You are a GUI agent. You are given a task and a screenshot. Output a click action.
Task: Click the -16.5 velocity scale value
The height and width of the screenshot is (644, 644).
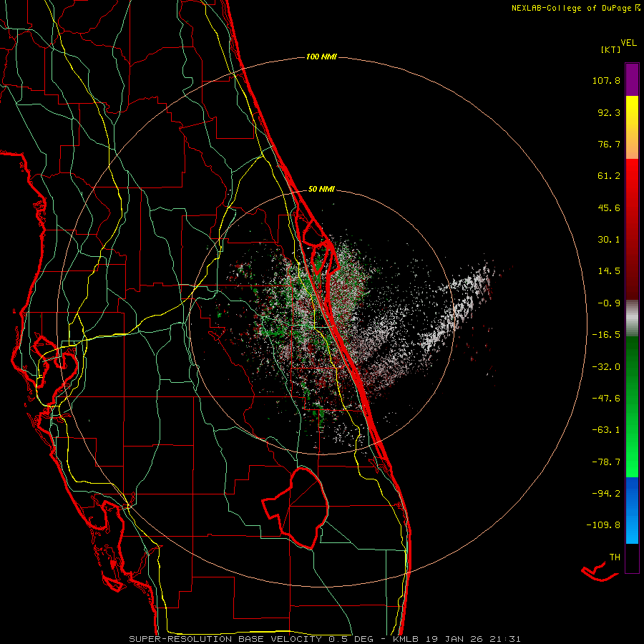point(606,335)
